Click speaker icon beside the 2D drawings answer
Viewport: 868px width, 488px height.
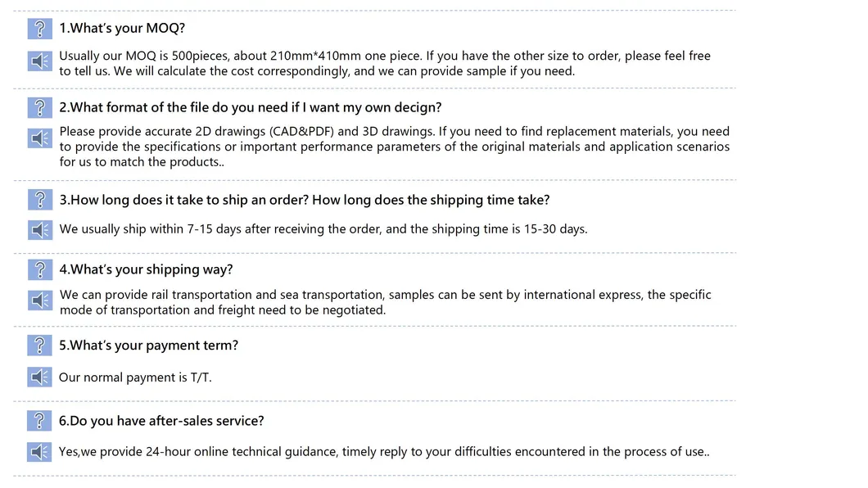pos(39,138)
